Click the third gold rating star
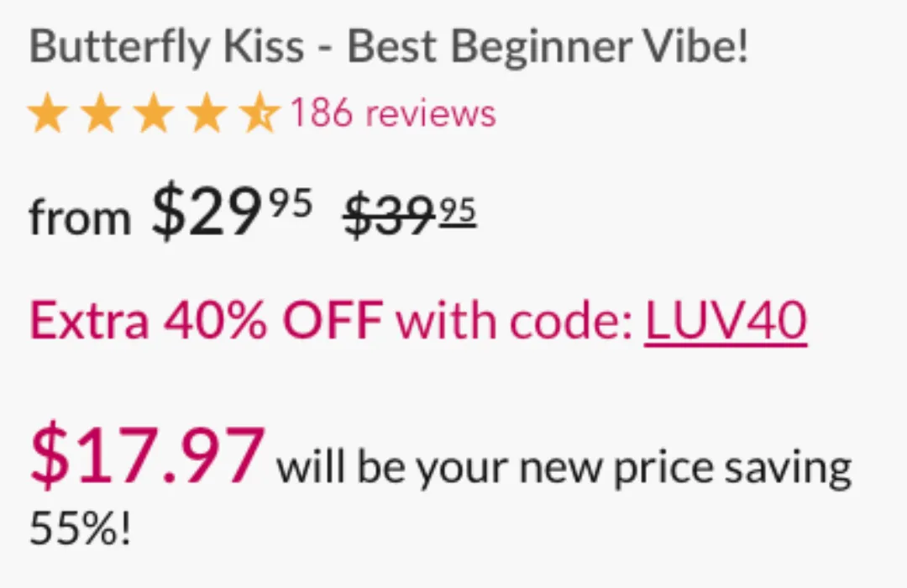Screen dimensions: 907x588 tap(154, 113)
